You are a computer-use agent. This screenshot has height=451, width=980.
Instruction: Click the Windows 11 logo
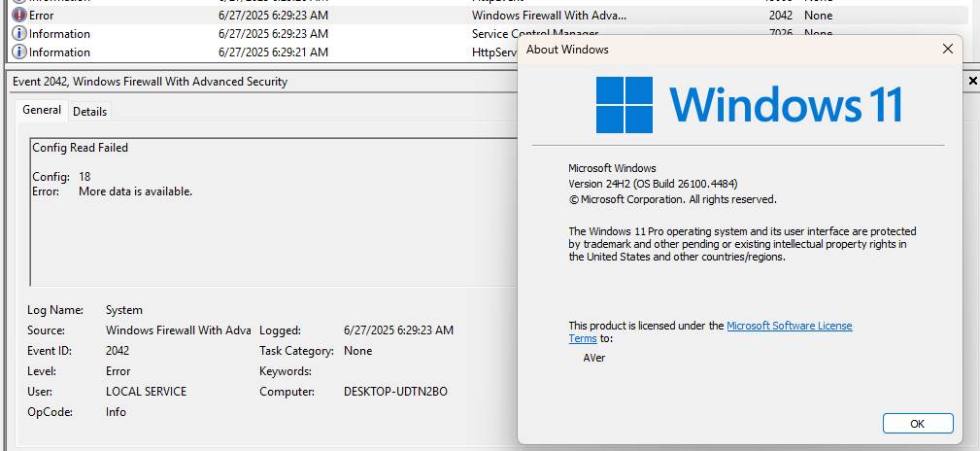748,104
